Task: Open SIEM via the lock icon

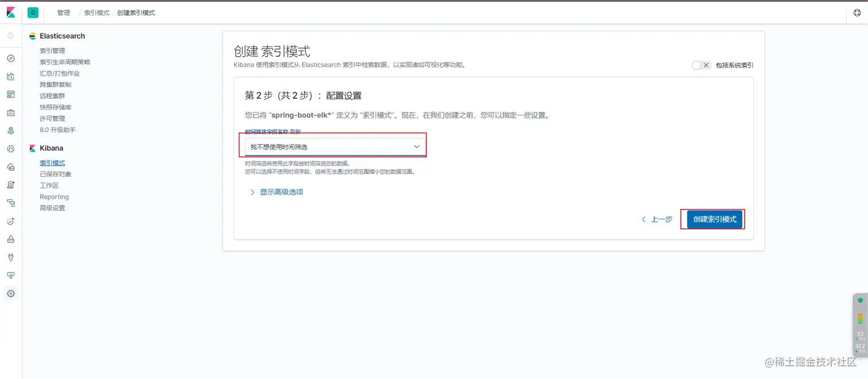Action: click(11, 239)
